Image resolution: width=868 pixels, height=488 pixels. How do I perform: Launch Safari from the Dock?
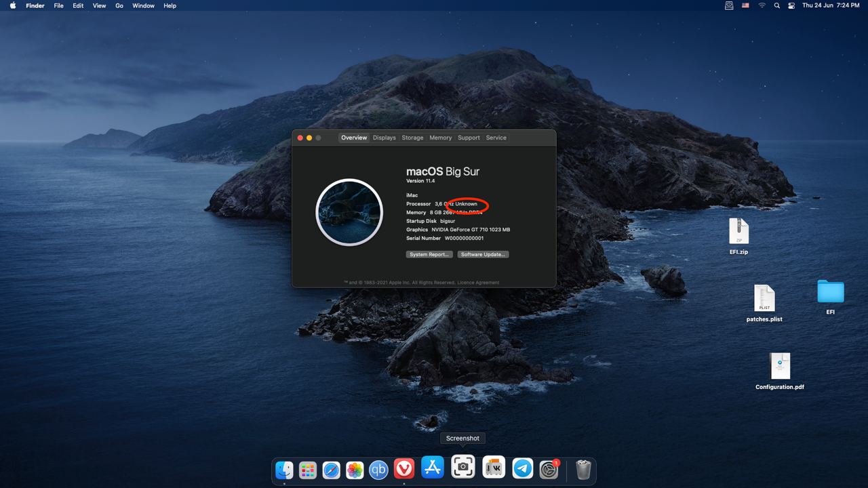[332, 470]
